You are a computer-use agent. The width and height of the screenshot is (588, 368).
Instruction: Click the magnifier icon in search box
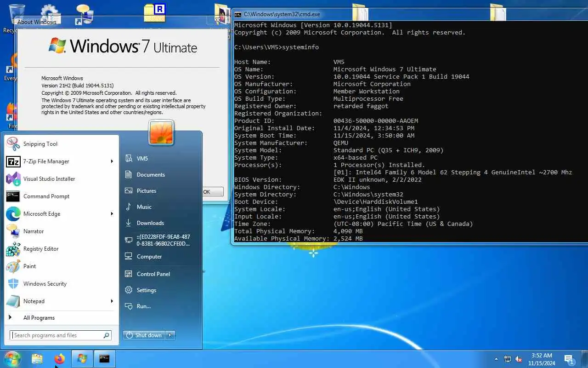tap(106, 335)
